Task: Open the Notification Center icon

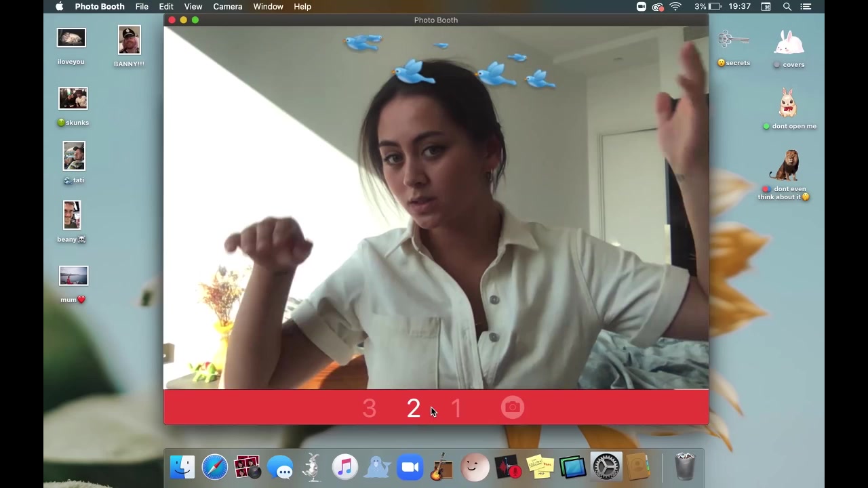Action: click(x=806, y=6)
